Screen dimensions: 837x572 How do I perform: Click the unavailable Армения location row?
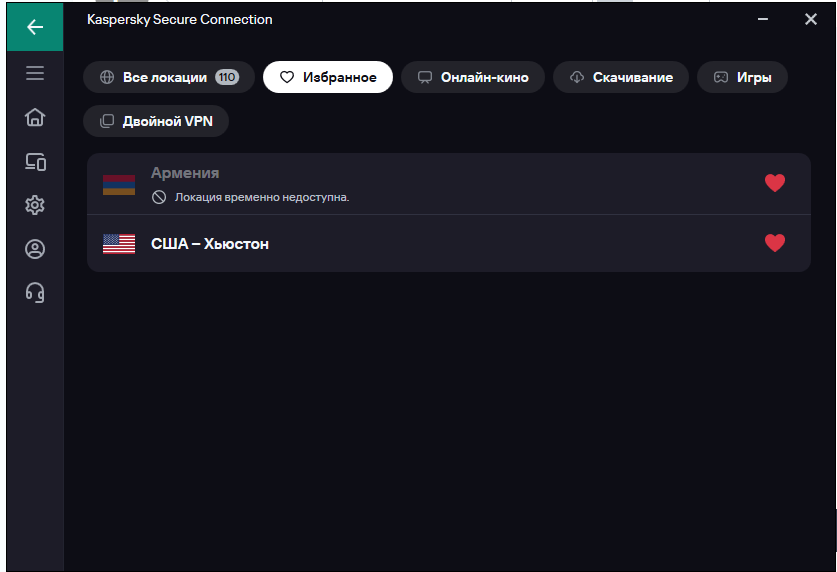coord(449,184)
